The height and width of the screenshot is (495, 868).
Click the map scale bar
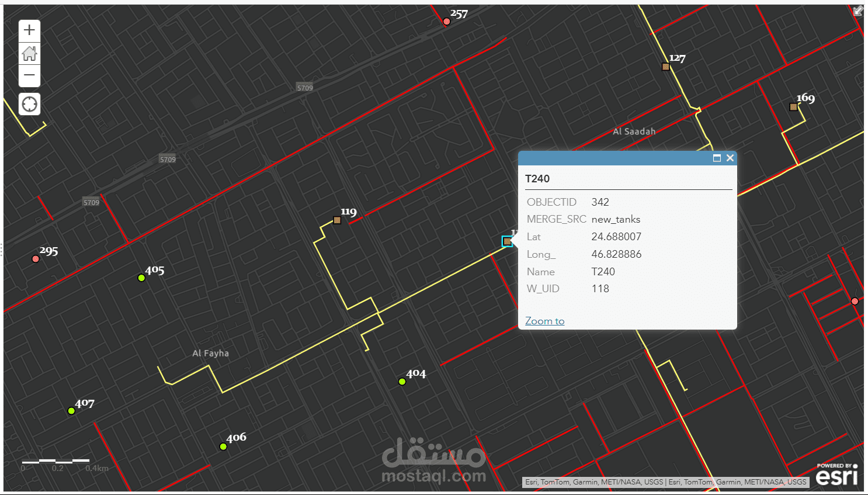65,465
